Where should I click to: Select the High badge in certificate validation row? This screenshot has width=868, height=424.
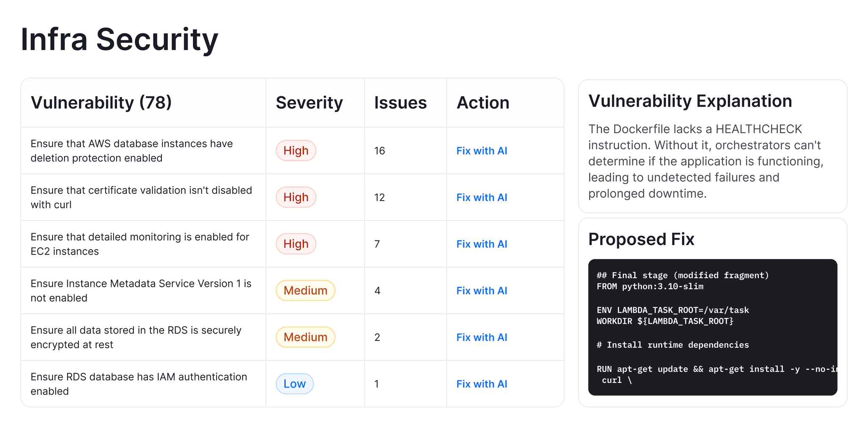(296, 197)
